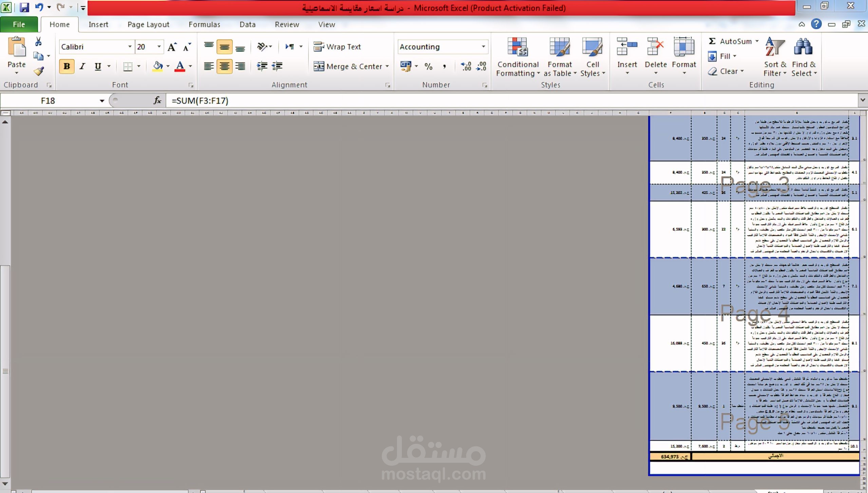Click Increase Indent icon
Screen dimensions: 868x493
click(277, 66)
